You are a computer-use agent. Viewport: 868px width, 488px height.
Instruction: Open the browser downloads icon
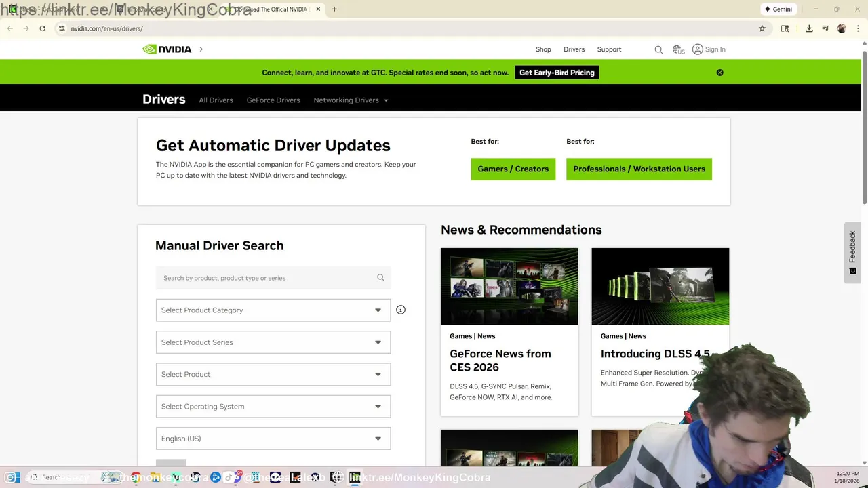point(809,28)
